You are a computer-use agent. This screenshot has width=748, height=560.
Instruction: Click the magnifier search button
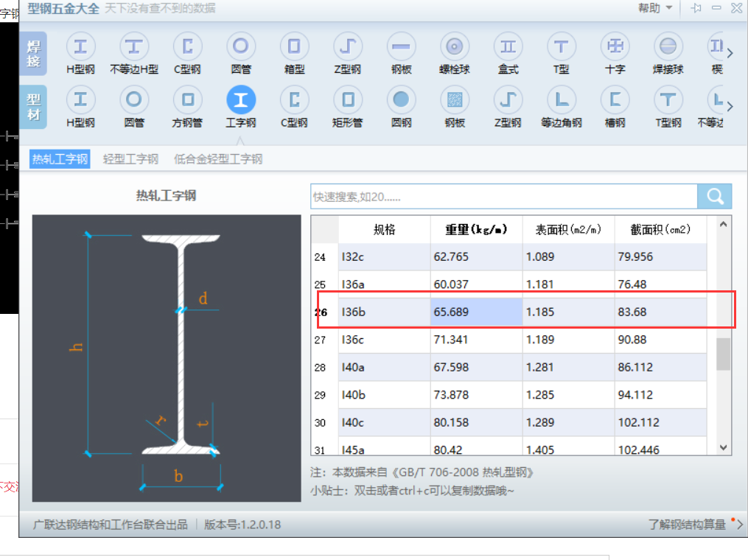715,196
